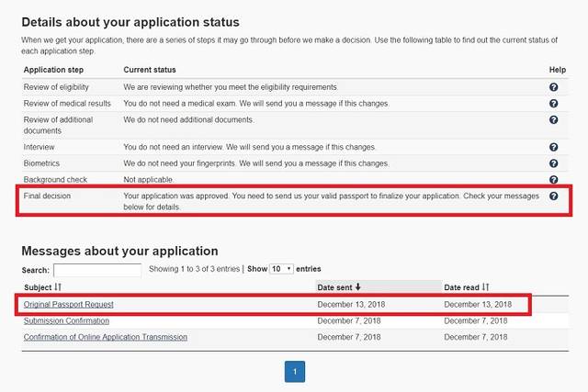The height and width of the screenshot is (392, 588).
Task: Go to page 1 of messages
Action: [x=295, y=372]
